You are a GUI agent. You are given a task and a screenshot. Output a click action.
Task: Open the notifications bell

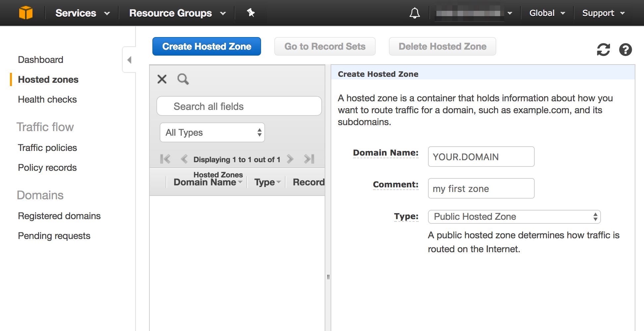tap(414, 13)
